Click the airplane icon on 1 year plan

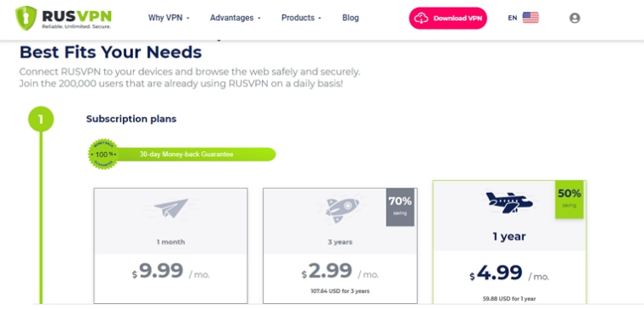[509, 202]
